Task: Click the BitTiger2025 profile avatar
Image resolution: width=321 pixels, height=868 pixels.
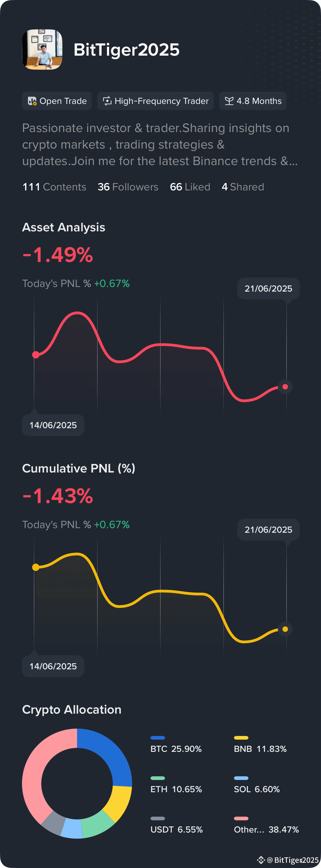Action: (42, 50)
